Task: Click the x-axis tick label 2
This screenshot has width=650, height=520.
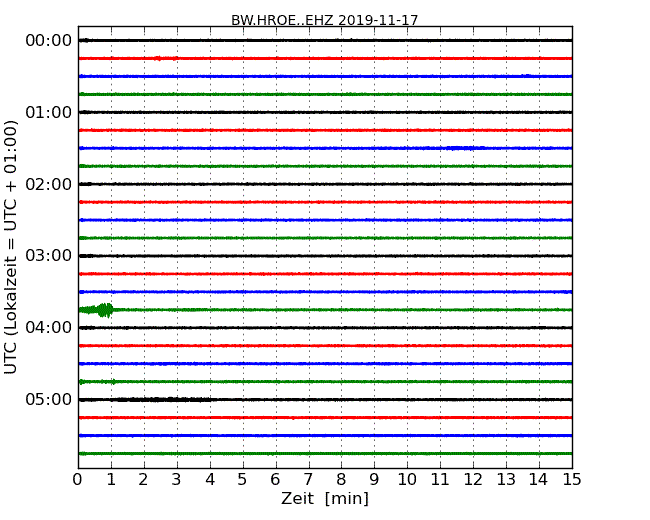Action: pyautogui.click(x=143, y=480)
